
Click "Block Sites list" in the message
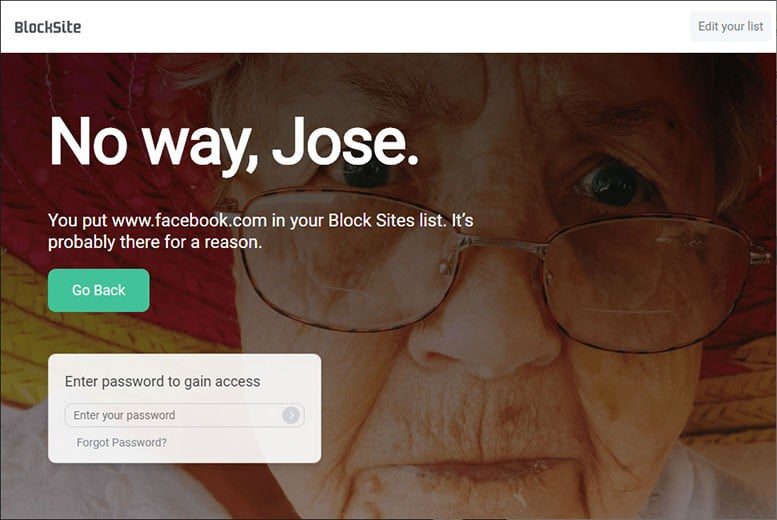387,220
